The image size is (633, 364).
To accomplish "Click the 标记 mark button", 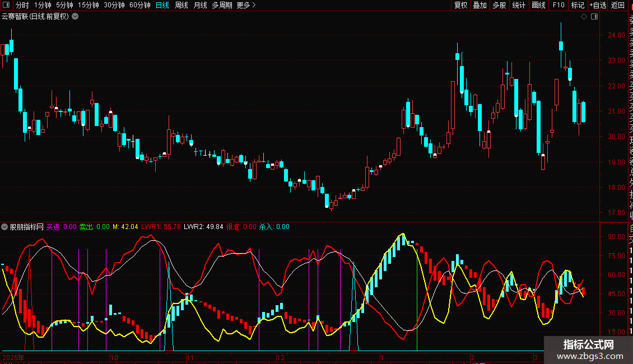I will (x=578, y=5).
